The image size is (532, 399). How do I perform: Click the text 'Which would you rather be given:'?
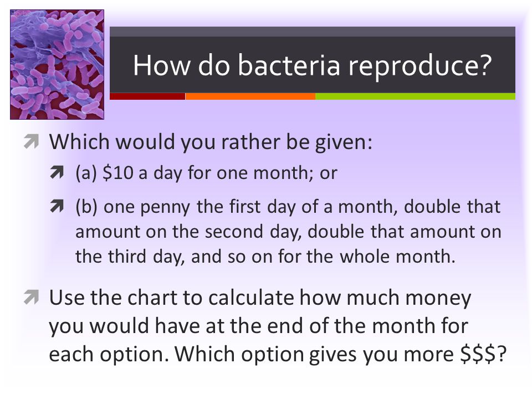pos(211,142)
